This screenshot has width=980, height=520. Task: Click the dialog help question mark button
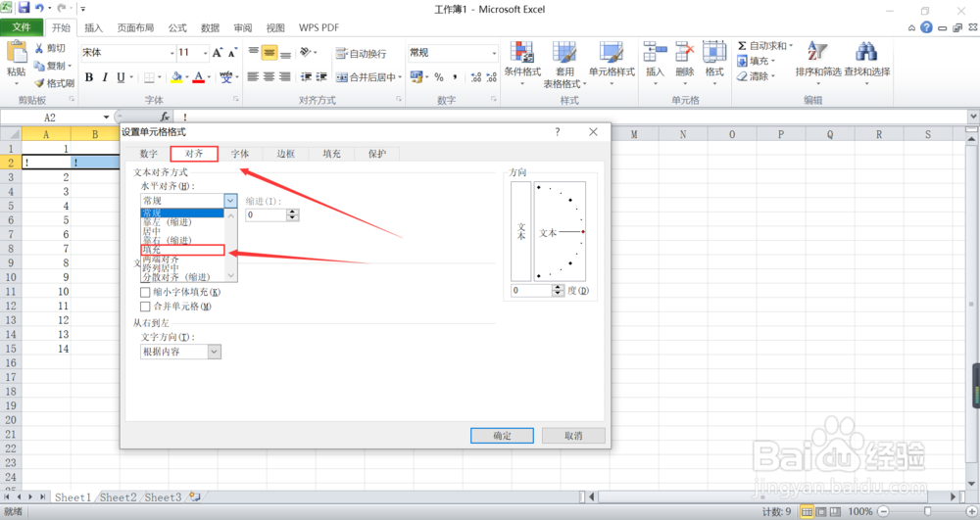coord(557,132)
